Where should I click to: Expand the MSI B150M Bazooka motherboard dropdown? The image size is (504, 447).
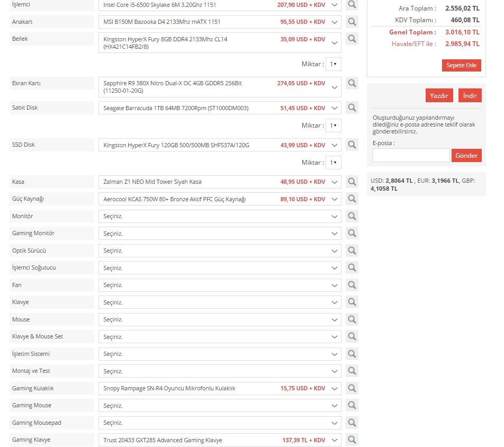point(220,22)
